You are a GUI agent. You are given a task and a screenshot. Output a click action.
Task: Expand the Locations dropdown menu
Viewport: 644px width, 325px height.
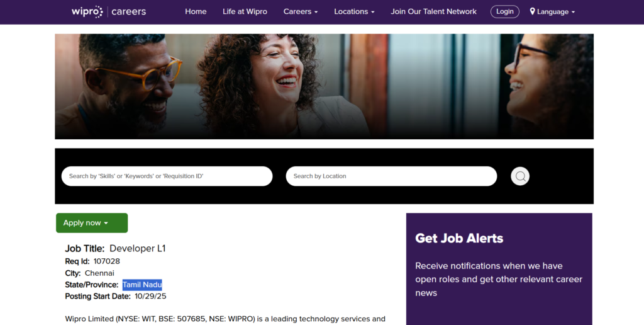pyautogui.click(x=354, y=11)
